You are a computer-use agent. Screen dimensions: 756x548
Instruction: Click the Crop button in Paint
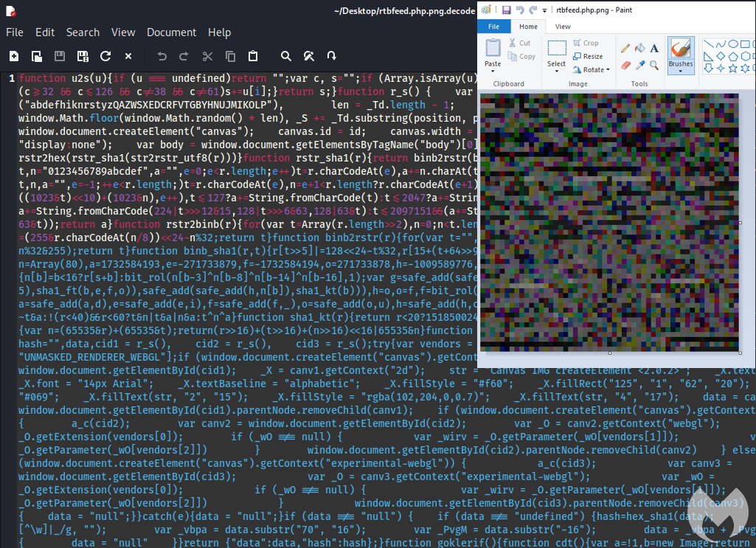(x=586, y=44)
